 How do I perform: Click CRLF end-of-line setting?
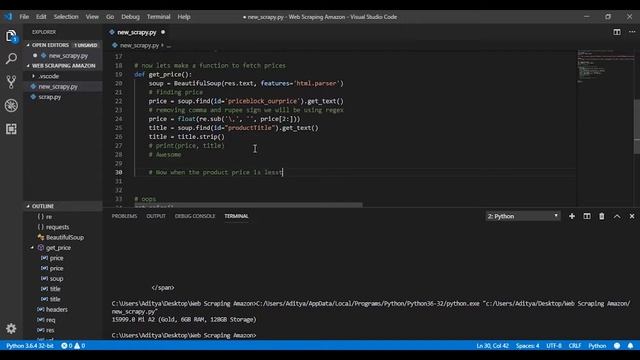coord(575,346)
